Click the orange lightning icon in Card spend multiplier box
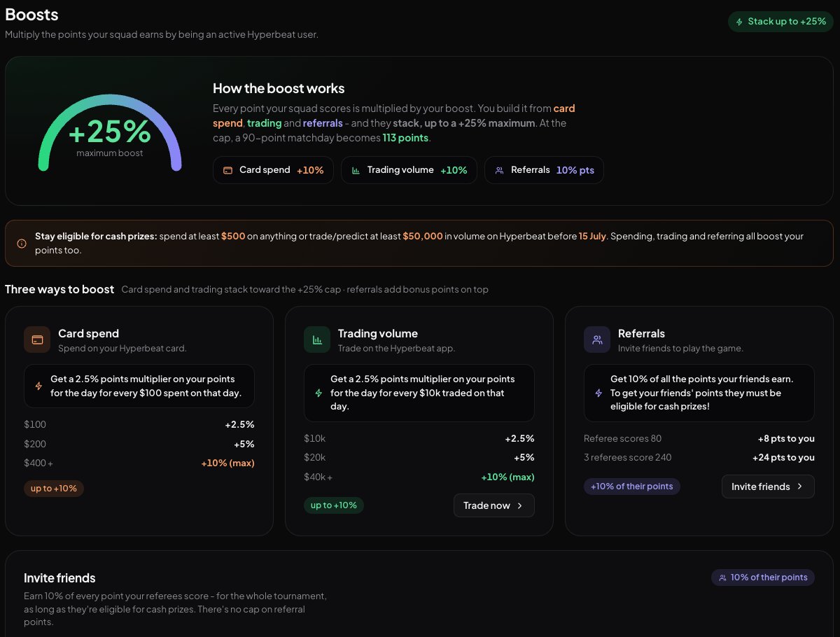This screenshot has height=637, width=840. pos(38,386)
